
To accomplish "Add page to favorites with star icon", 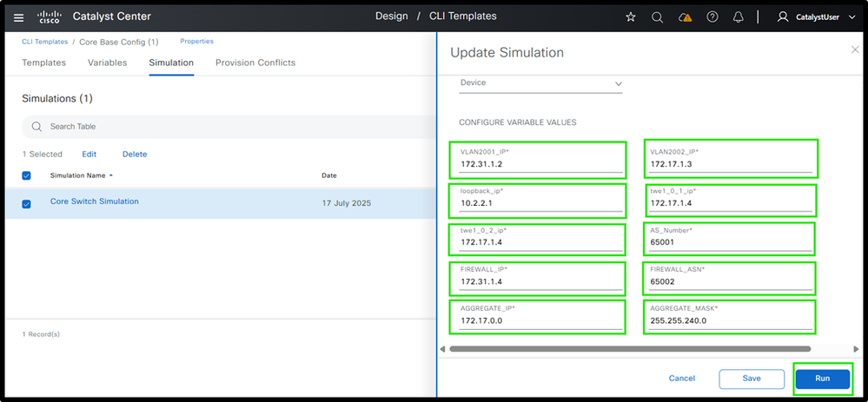I will pyautogui.click(x=631, y=17).
